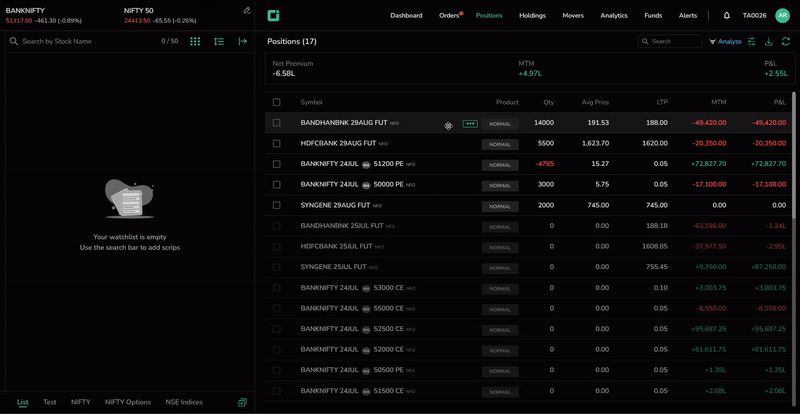Check the BANKNIFTY 50000 PE row checkbox

point(277,184)
